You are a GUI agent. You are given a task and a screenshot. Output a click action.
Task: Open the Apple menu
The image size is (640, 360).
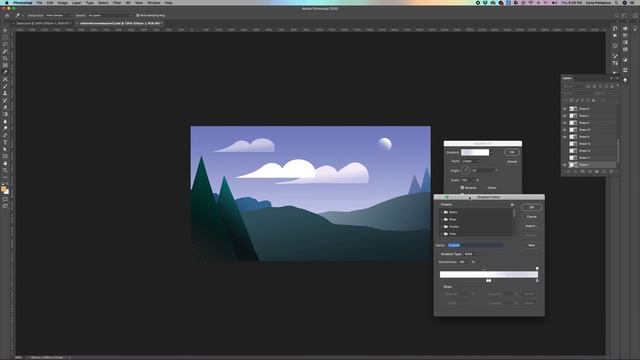click(6, 2)
